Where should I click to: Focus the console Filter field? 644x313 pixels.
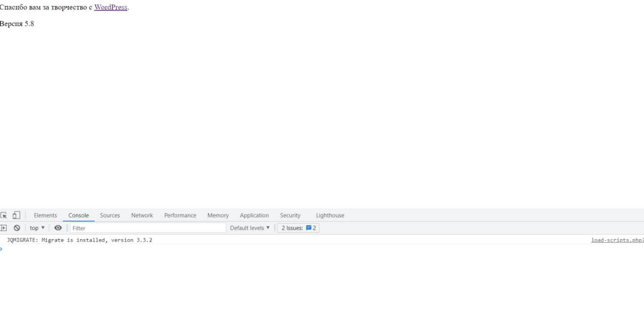coord(148,228)
